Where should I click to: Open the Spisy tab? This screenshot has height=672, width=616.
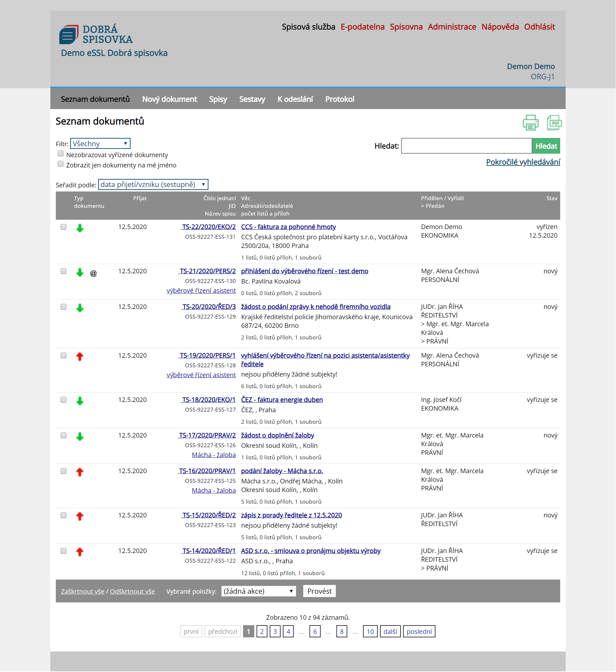(x=218, y=99)
